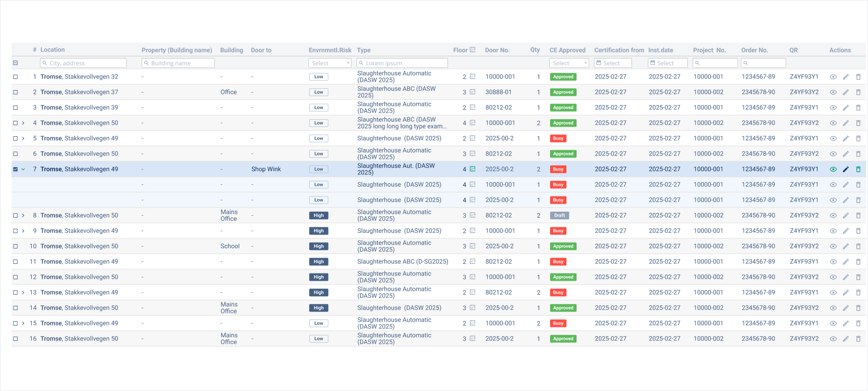Image resolution: width=868 pixels, height=391 pixels.
Task: Open floor plan icon in row 10
Action: (473, 246)
